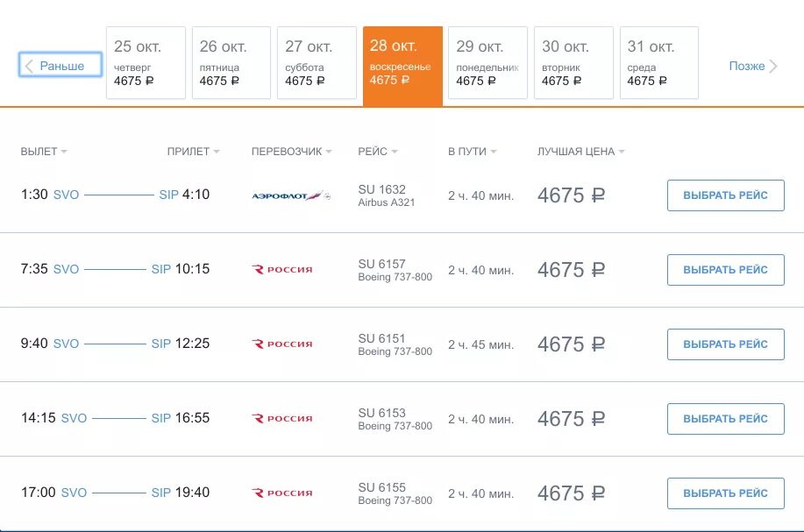Choose the 1:30 SU 1632 flight
This screenshot has width=804, height=532.
[x=725, y=195]
